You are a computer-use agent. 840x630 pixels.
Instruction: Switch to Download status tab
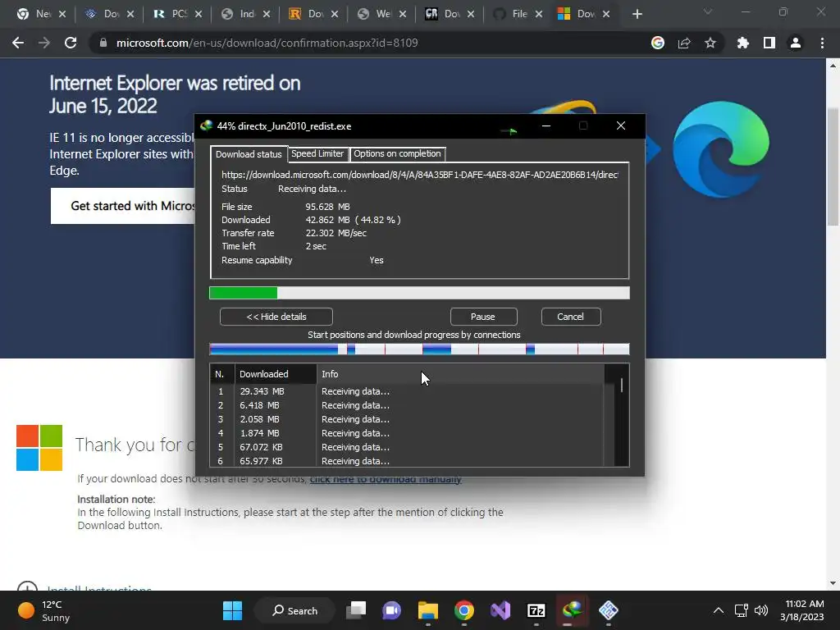tap(249, 153)
